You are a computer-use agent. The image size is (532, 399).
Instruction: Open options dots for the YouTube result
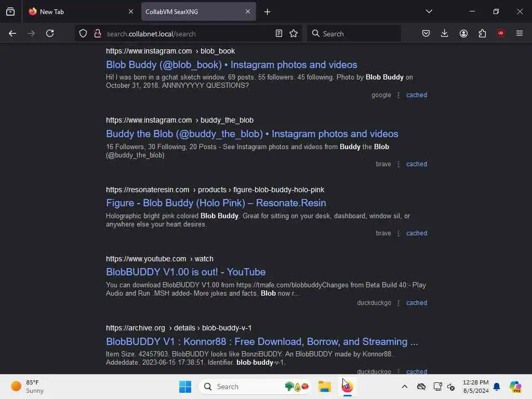tap(398, 303)
